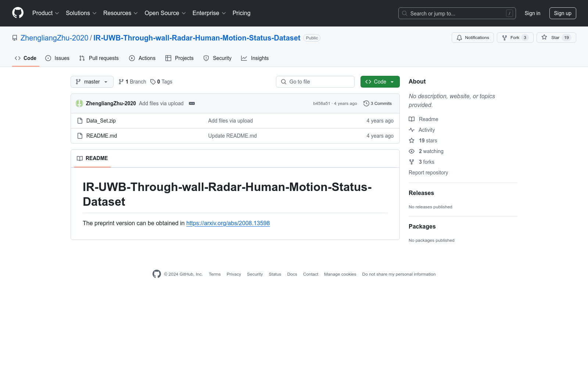Click the GitHub logo in the header
The height and width of the screenshot is (368, 588).
pos(18,13)
